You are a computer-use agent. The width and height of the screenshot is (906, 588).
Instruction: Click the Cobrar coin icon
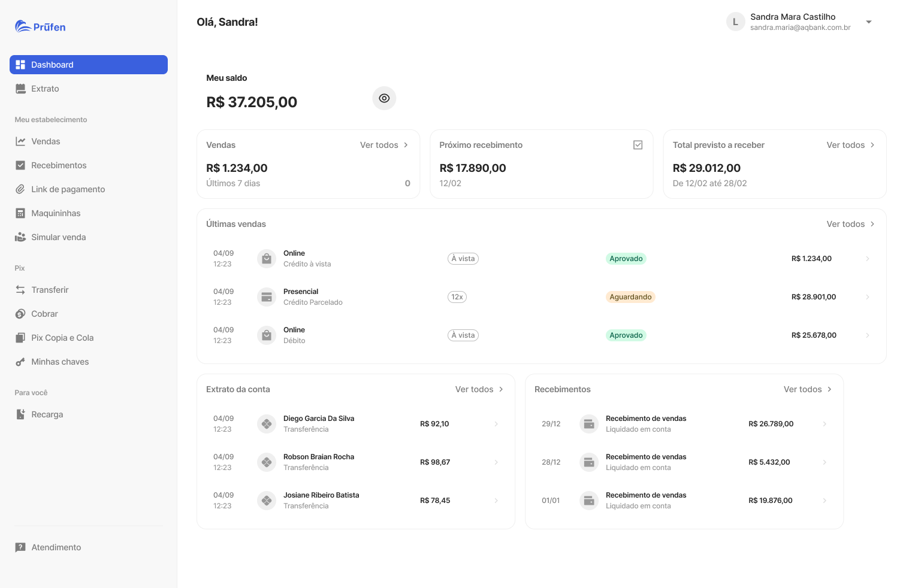(20, 314)
